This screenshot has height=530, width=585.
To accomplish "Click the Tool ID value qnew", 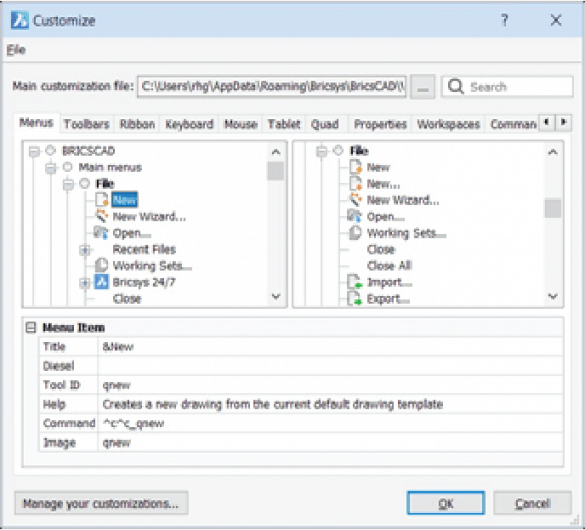I will 116,385.
